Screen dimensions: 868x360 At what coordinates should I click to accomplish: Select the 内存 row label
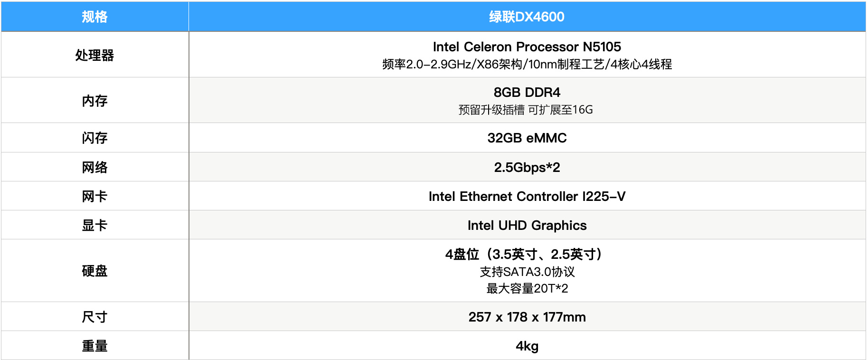coord(94,101)
